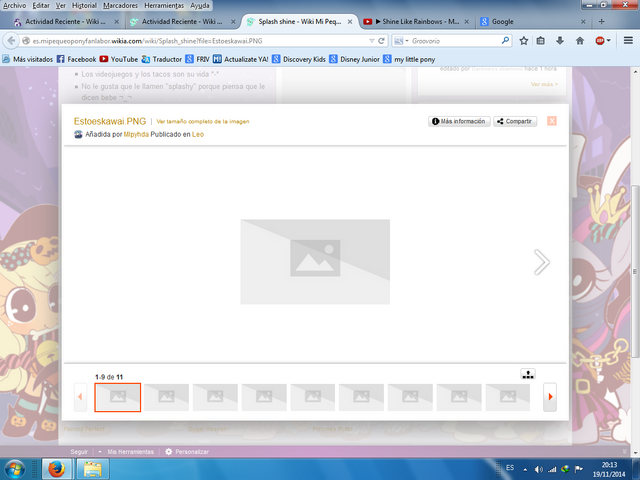Open the Historial menu

(84, 5)
